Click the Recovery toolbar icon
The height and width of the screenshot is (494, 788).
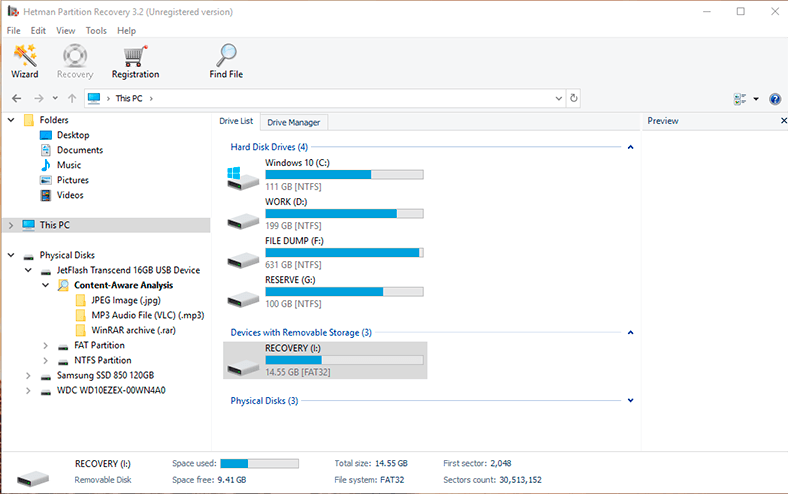click(75, 61)
